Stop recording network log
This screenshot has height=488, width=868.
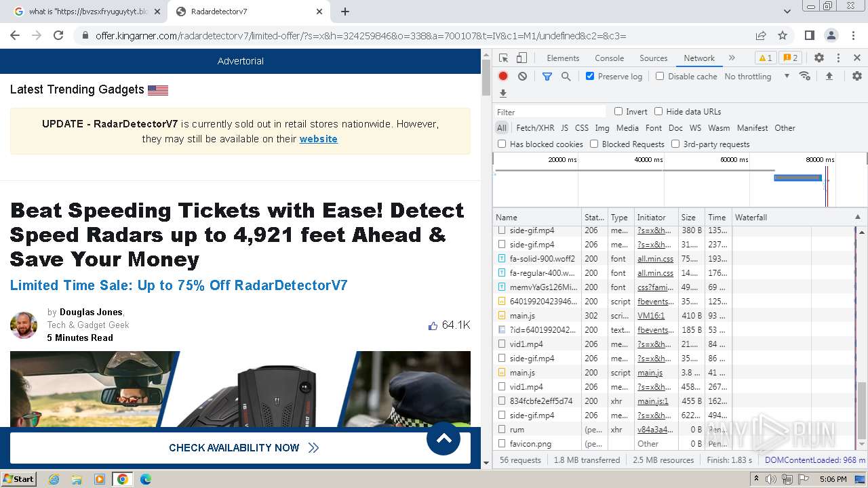click(x=503, y=77)
